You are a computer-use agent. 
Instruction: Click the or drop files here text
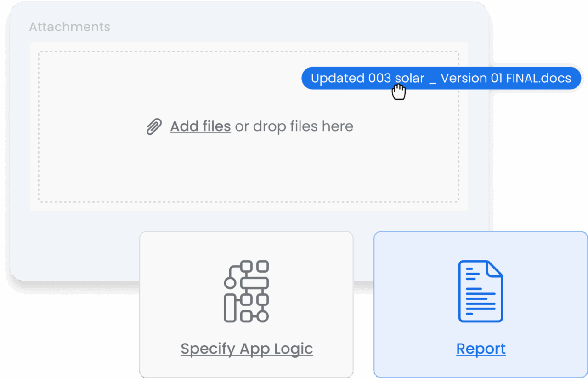click(x=295, y=126)
